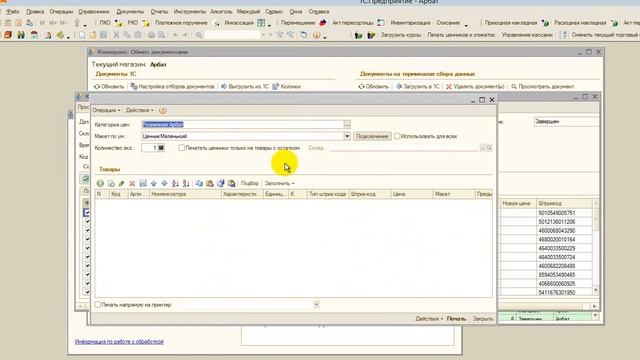
Task: Open Отчеты menu
Action: click(x=159, y=12)
